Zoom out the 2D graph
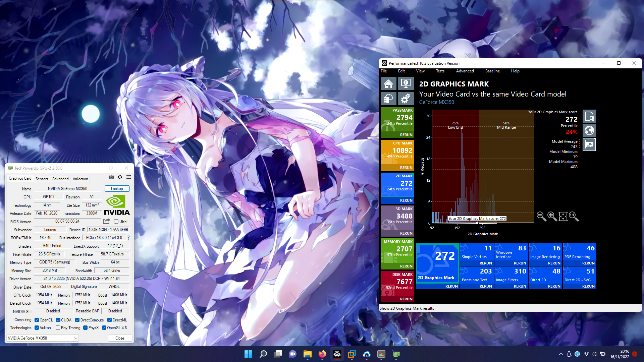Image resolution: width=644 pixels, height=362 pixels. pos(541,216)
